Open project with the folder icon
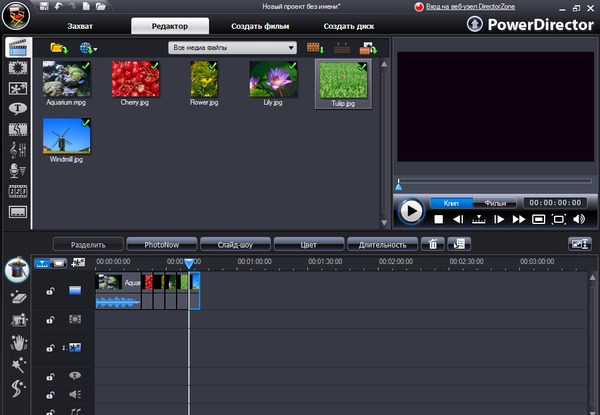 (x=101, y=6)
